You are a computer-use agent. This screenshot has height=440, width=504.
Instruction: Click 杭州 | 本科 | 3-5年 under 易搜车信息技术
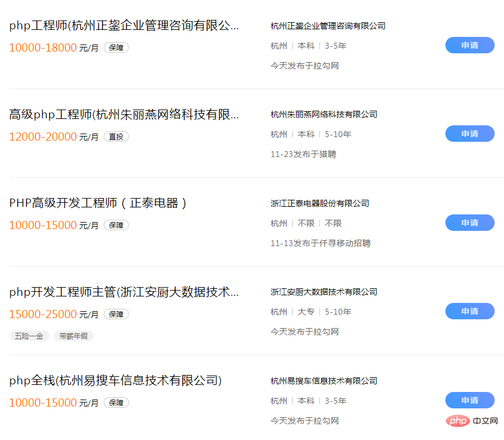click(309, 401)
